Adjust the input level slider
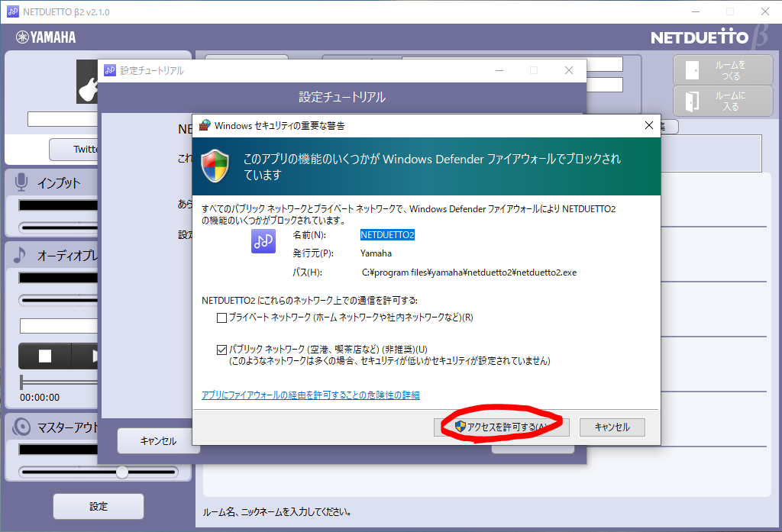Screen dimensions: 782x532 tap(59, 228)
